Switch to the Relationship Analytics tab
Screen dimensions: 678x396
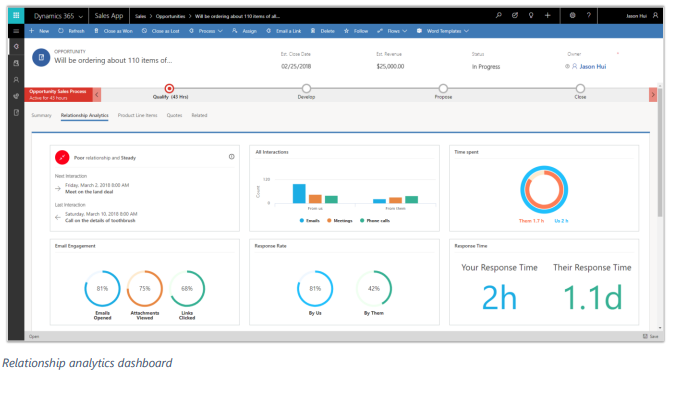tap(85, 115)
